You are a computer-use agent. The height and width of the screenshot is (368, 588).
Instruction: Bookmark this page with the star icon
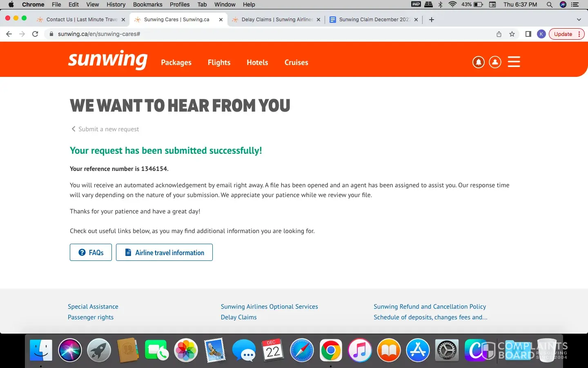(512, 34)
